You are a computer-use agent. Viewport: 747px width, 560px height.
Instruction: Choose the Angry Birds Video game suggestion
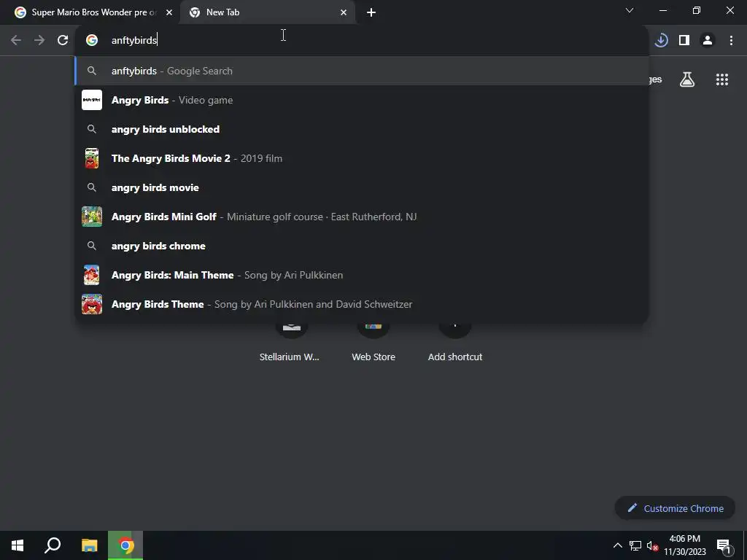[x=362, y=100]
